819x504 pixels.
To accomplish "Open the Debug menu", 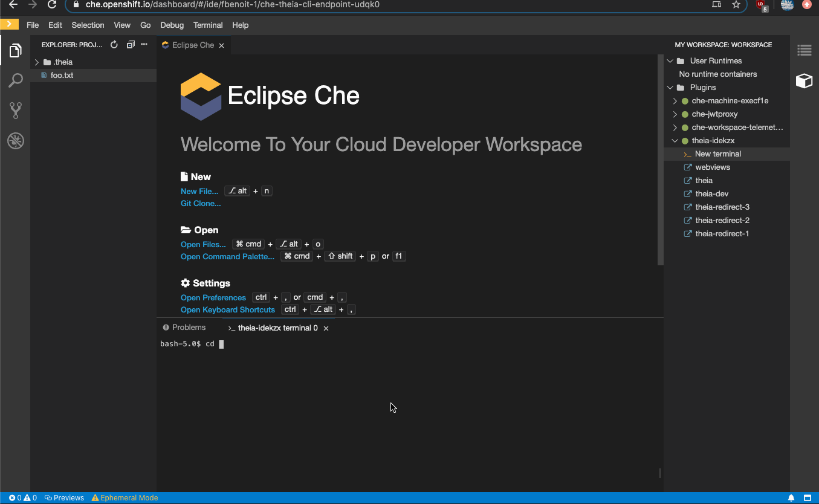I will click(x=172, y=25).
